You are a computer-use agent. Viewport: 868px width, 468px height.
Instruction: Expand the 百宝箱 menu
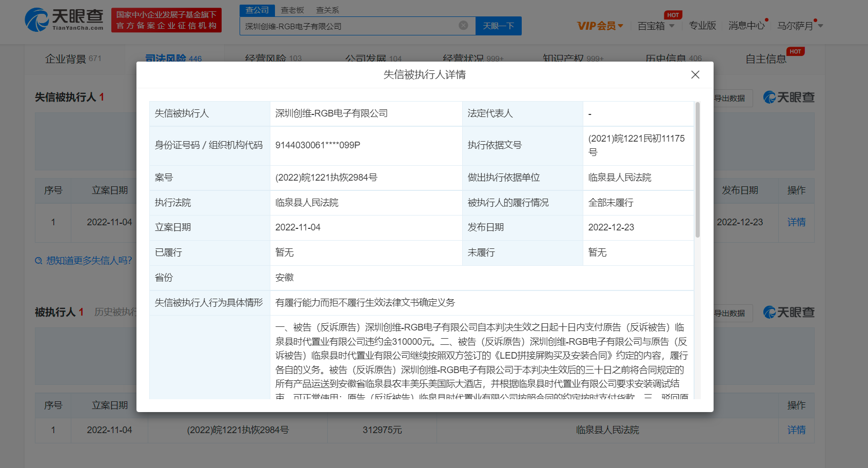coord(656,26)
